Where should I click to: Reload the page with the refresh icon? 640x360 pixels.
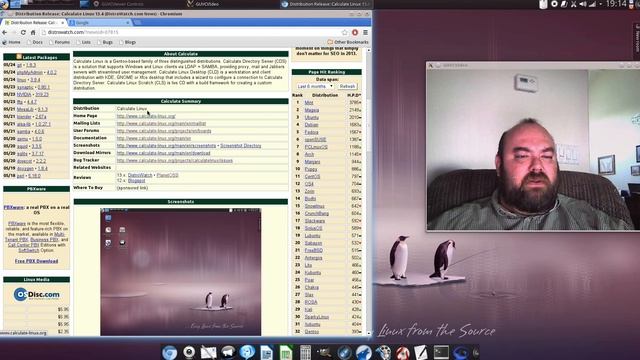click(x=23, y=32)
